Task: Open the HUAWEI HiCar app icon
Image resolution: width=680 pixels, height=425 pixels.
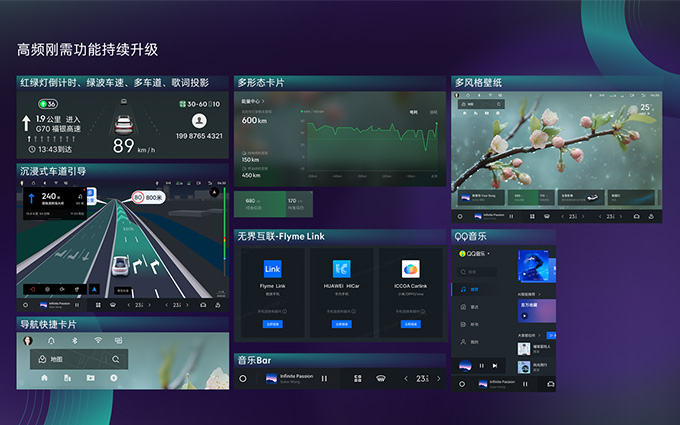Action: (x=342, y=269)
